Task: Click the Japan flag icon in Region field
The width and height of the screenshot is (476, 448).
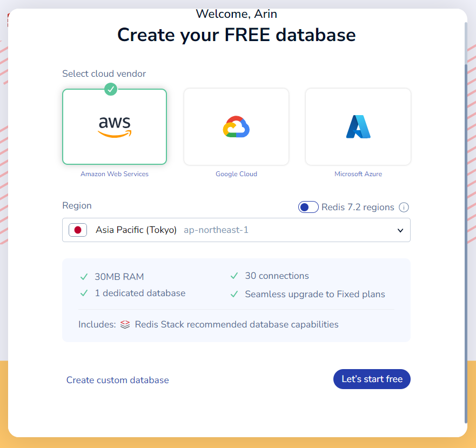Action: (78, 230)
